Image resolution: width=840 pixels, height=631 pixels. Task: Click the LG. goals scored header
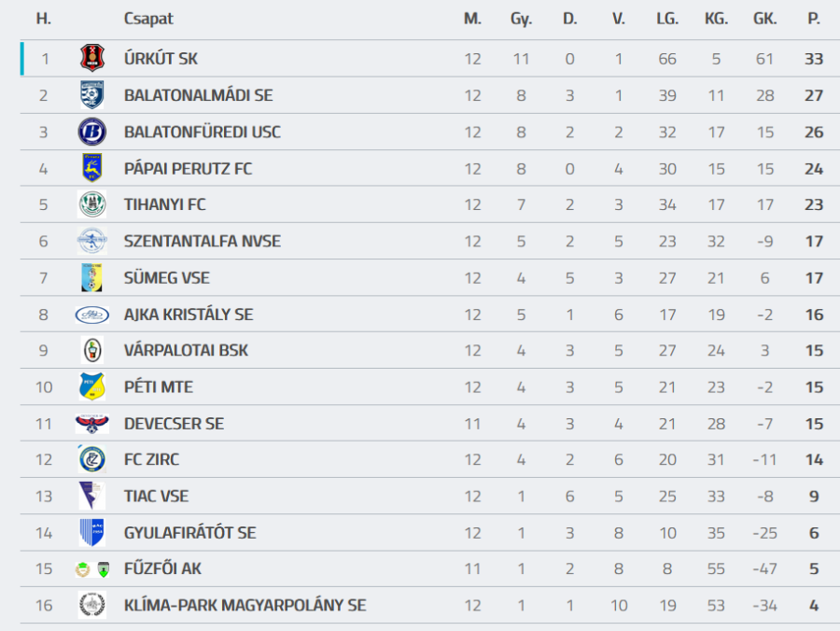[666, 19]
